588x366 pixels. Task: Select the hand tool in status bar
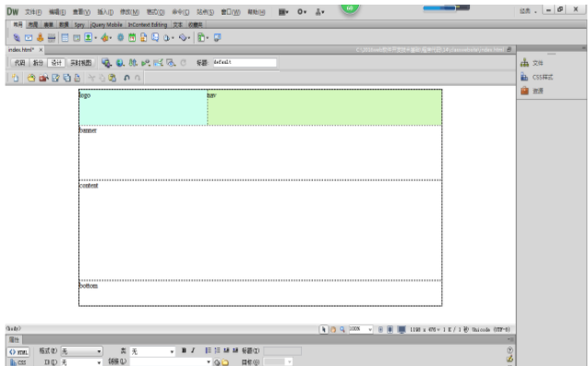tap(333, 330)
